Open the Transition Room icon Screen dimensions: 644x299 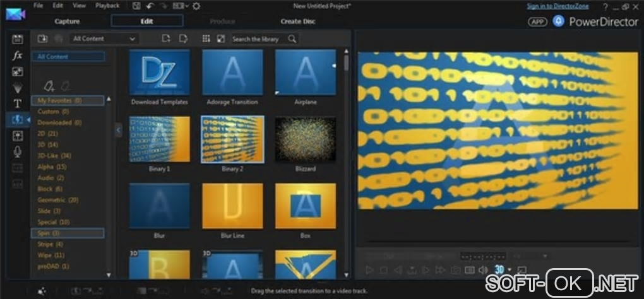(17, 119)
